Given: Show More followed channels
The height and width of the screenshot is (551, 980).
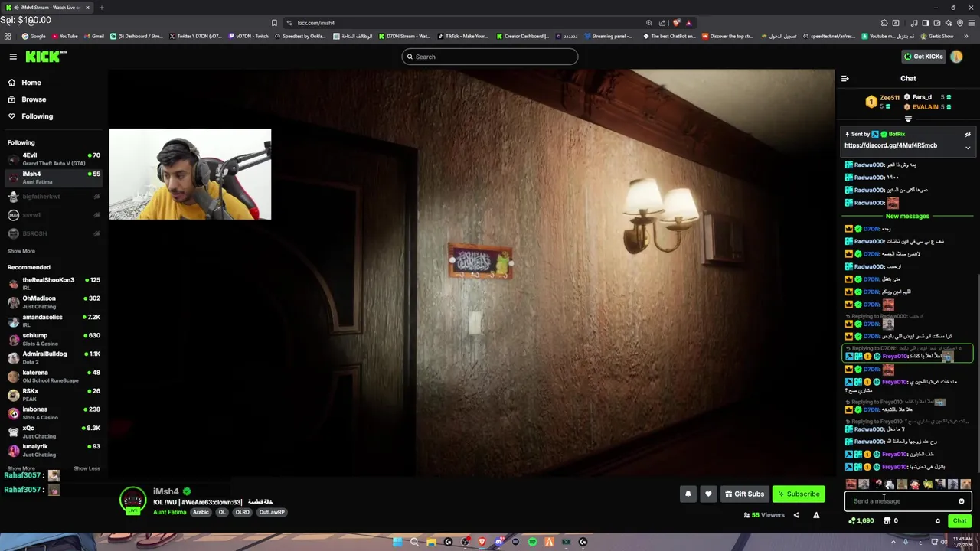Looking at the screenshot, I should [21, 251].
